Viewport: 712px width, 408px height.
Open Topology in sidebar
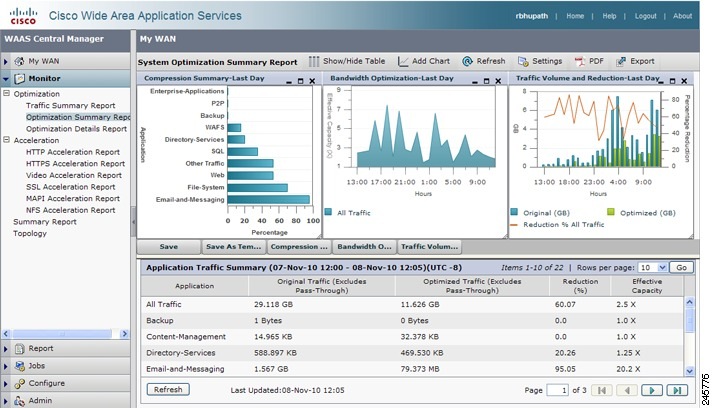pyautogui.click(x=30, y=233)
